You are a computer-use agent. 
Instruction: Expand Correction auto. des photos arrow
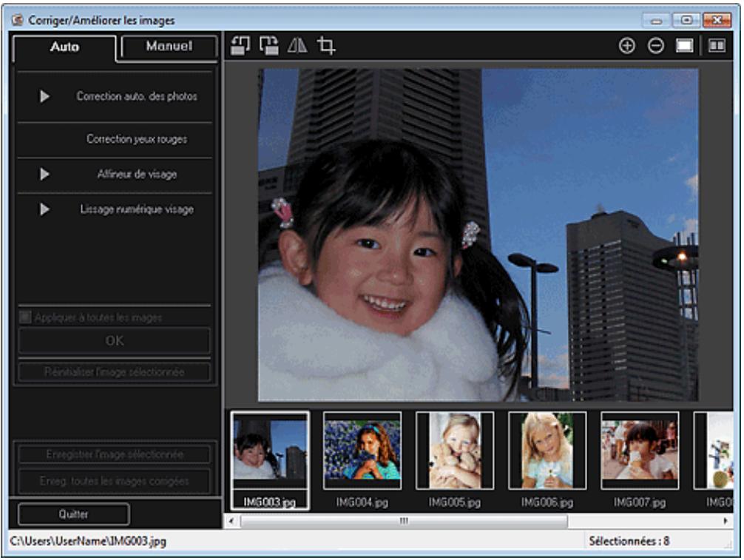pyautogui.click(x=44, y=96)
